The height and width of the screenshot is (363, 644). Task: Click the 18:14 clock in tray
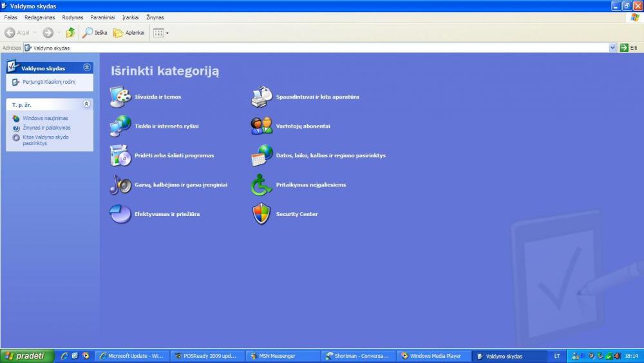tap(631, 356)
